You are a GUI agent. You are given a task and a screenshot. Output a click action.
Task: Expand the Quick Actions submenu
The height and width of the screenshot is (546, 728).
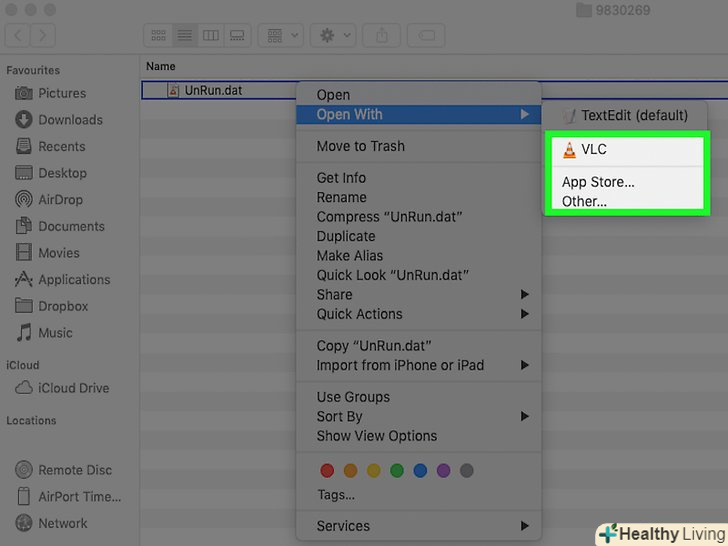coord(419,314)
